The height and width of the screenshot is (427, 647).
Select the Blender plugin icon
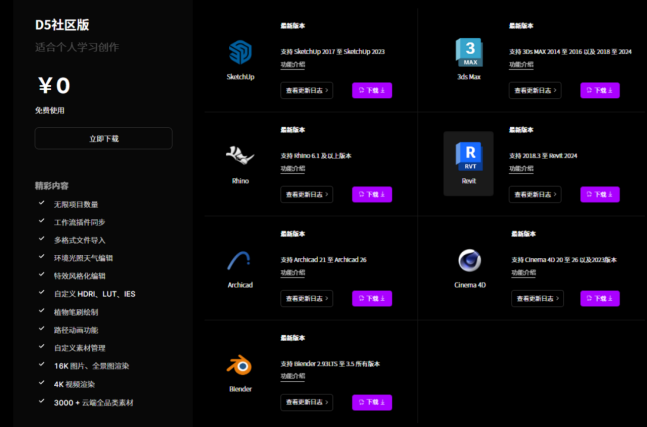240,365
